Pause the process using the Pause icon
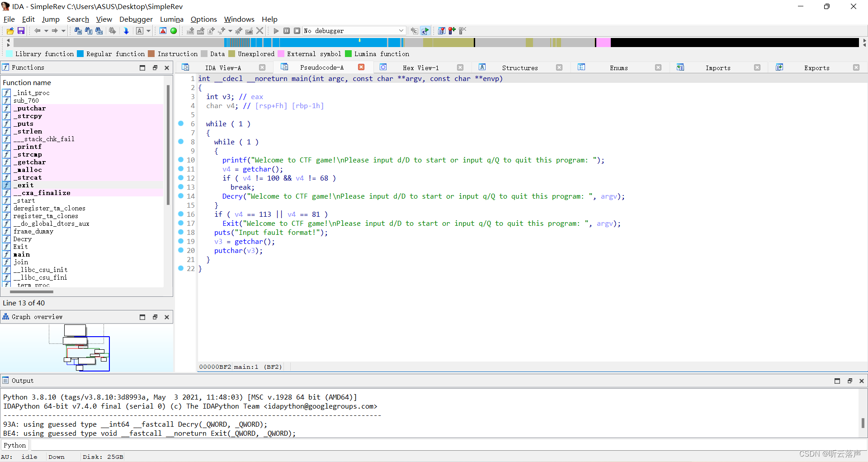Viewport: 868px width, 462px height. tap(287, 31)
